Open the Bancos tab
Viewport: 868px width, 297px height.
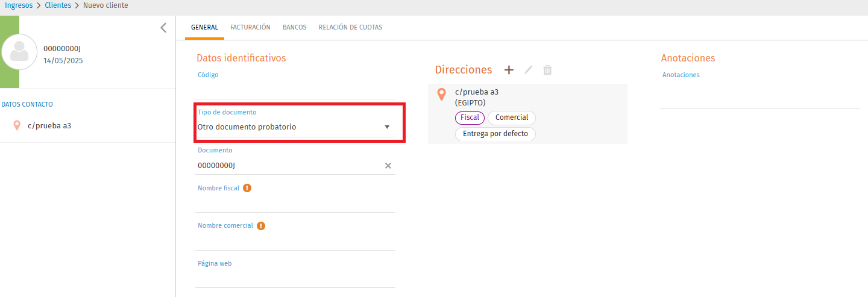(294, 27)
